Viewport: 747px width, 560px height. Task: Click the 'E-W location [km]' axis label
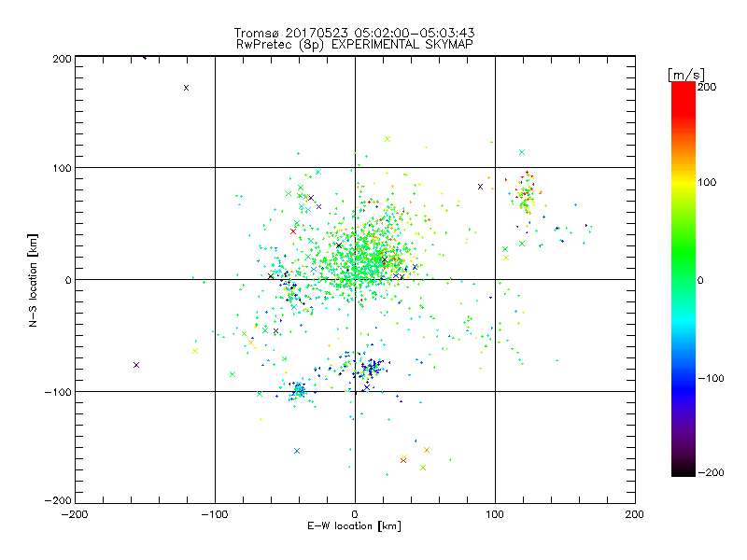point(354,526)
